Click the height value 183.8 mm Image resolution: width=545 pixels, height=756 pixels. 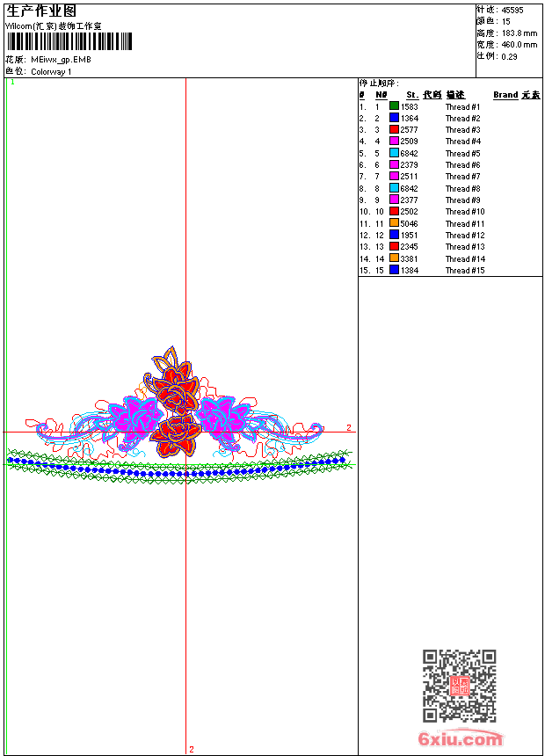click(519, 33)
